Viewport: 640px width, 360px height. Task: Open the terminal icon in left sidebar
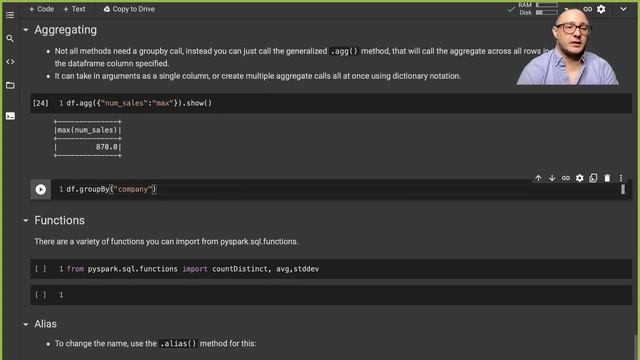click(10, 116)
